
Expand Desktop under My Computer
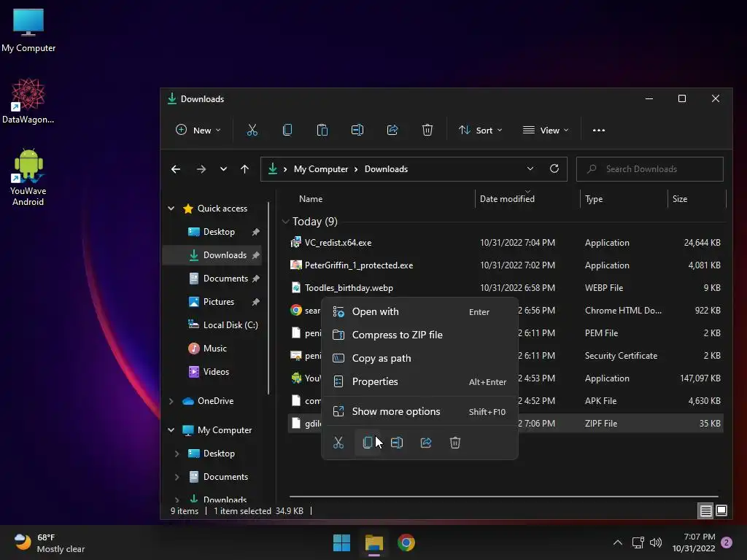177,454
